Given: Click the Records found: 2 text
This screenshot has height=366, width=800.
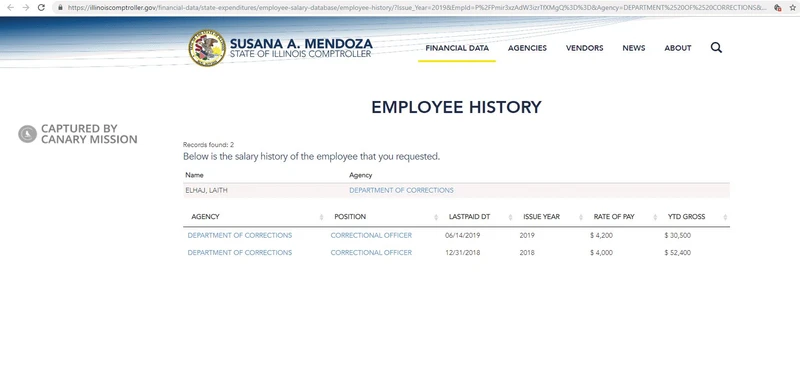Looking at the screenshot, I should (208, 145).
